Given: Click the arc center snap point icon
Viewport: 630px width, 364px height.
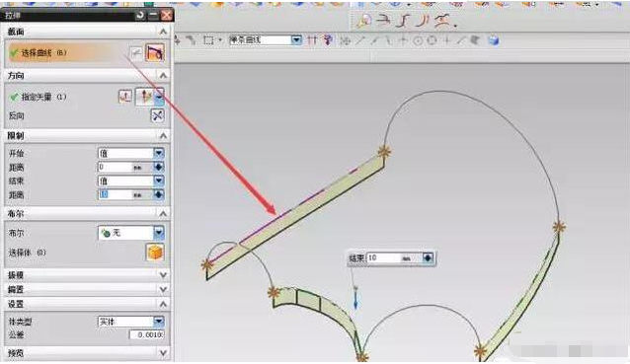Looking at the screenshot, I should [x=418, y=40].
